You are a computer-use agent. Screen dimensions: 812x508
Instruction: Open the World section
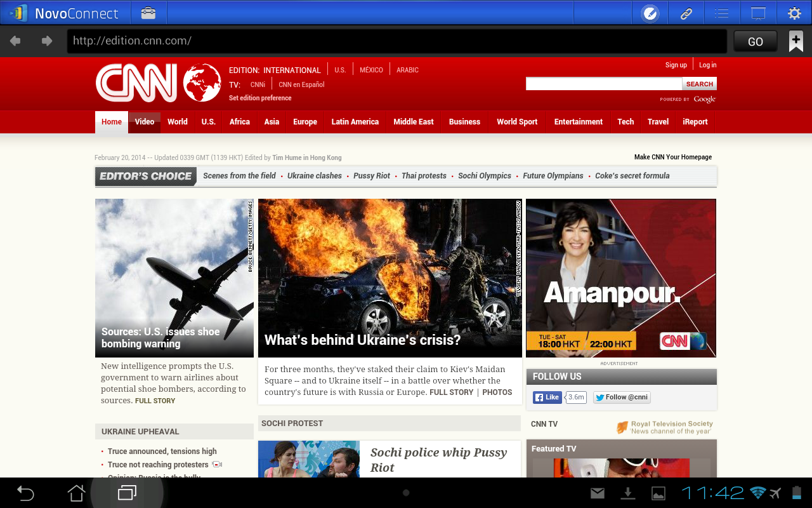point(178,122)
